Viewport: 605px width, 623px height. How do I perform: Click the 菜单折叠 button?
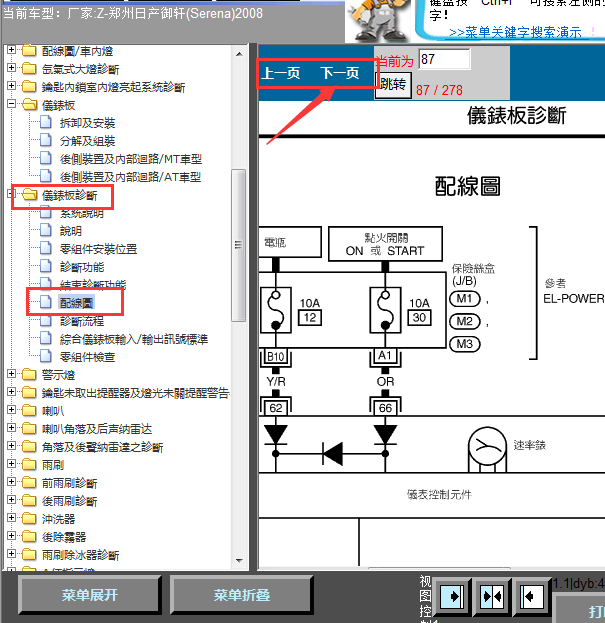[x=242, y=595]
